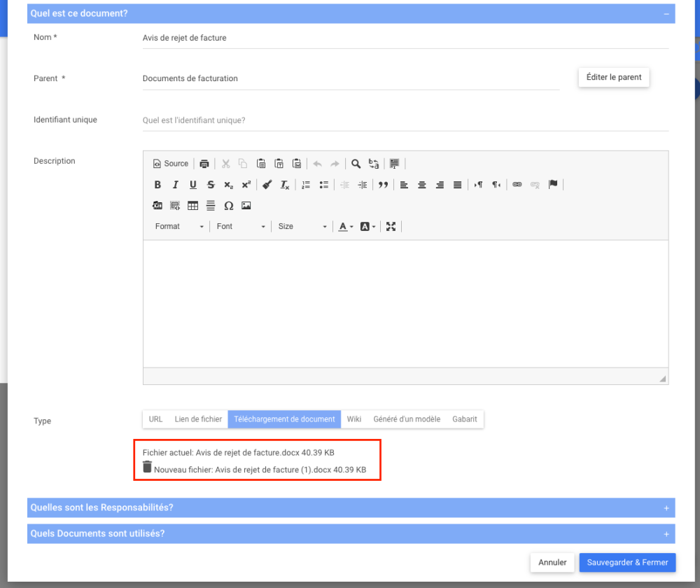The image size is (700, 588).
Task: Toggle Block Quote formatting
Action: click(x=383, y=184)
